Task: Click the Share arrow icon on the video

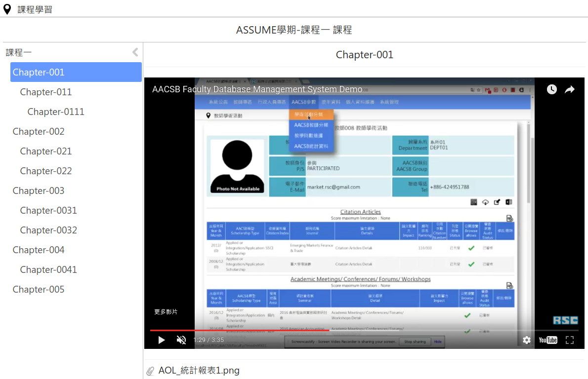Action: [x=570, y=89]
